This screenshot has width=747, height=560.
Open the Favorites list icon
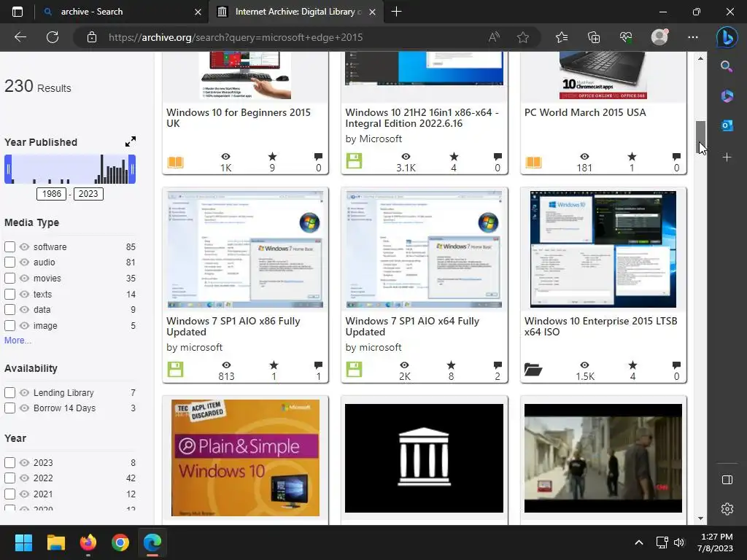[562, 37]
